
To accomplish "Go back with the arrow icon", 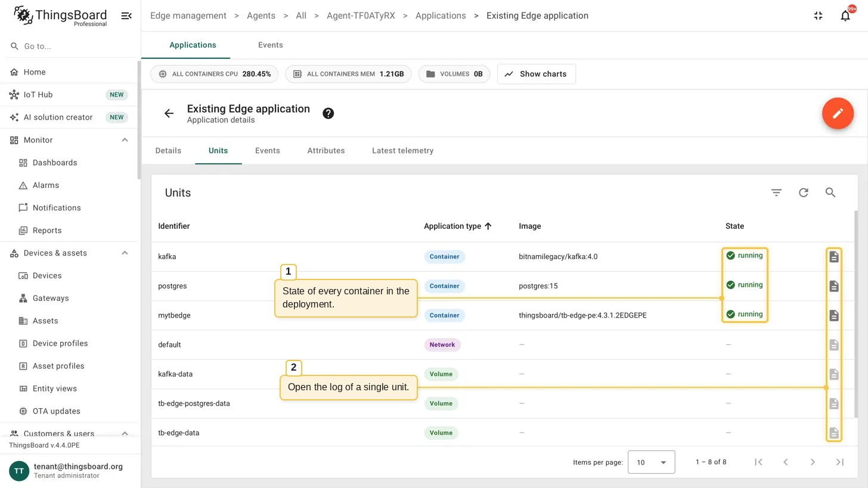I will 169,113.
